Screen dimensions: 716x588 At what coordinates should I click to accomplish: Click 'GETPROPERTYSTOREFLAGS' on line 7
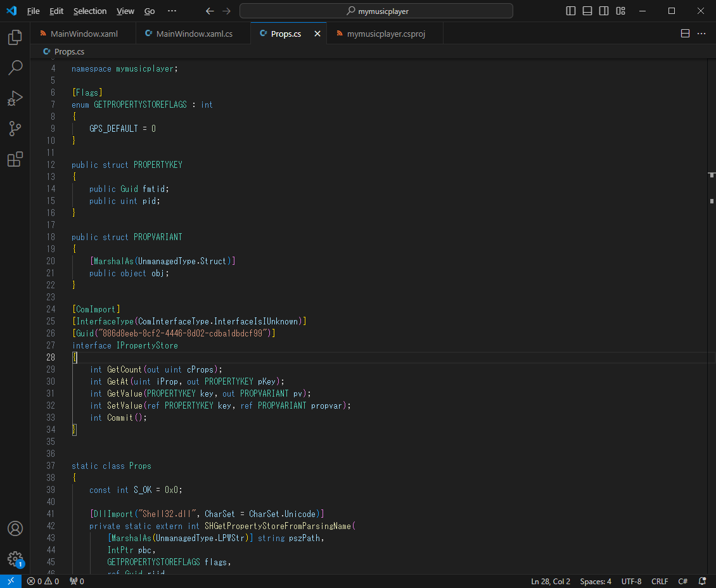click(x=140, y=105)
